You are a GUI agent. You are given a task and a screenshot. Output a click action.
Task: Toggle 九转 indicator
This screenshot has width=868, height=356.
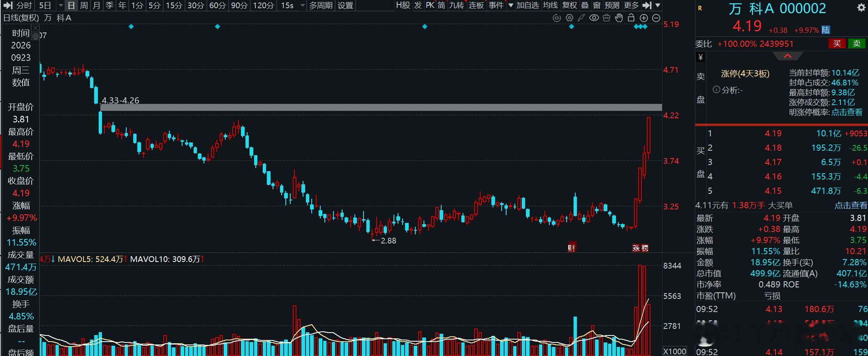coord(456,5)
